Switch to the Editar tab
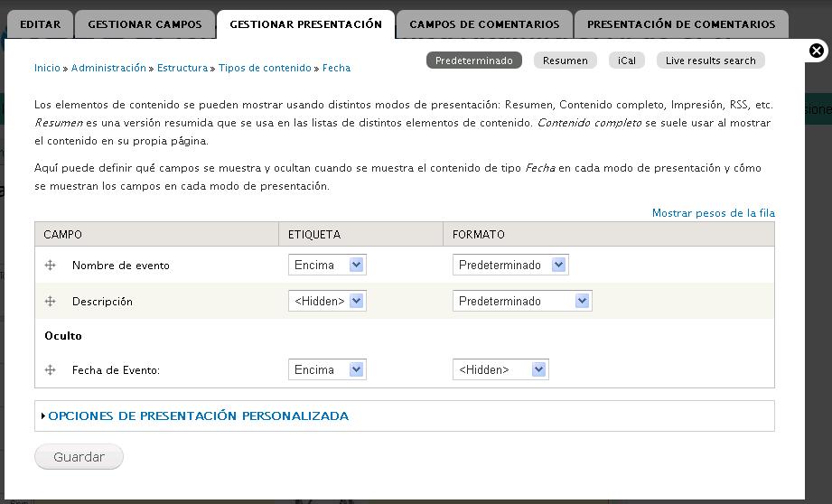The width and height of the screenshot is (832, 504). click(x=41, y=24)
